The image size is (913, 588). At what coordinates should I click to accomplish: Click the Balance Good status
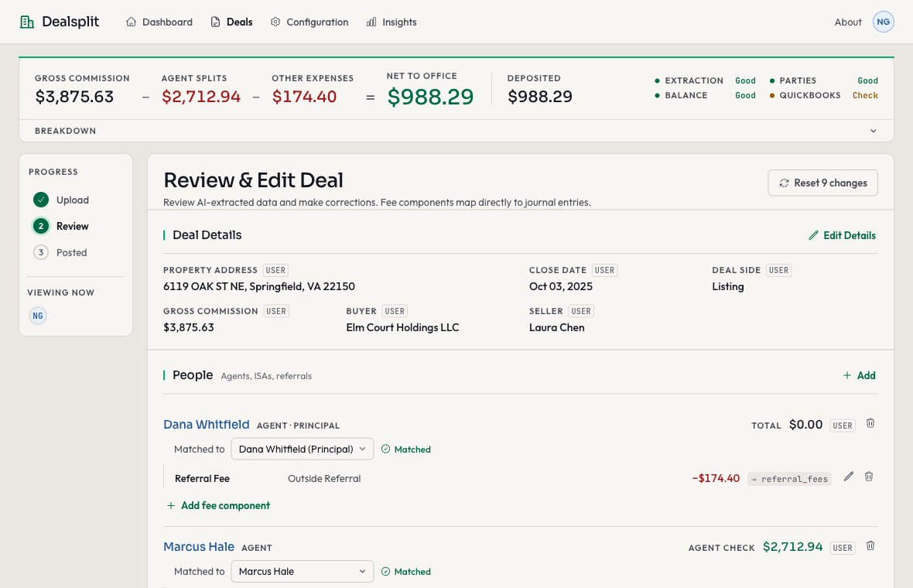[745, 95]
